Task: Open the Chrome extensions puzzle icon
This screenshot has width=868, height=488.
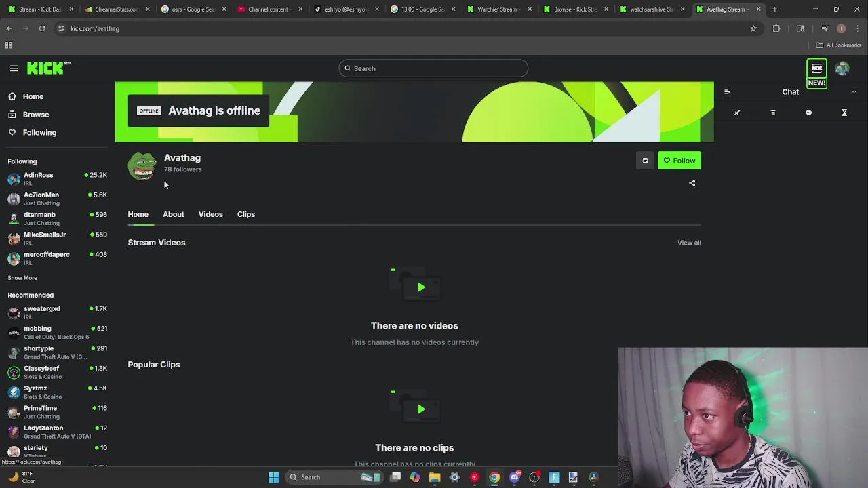Action: point(776,28)
